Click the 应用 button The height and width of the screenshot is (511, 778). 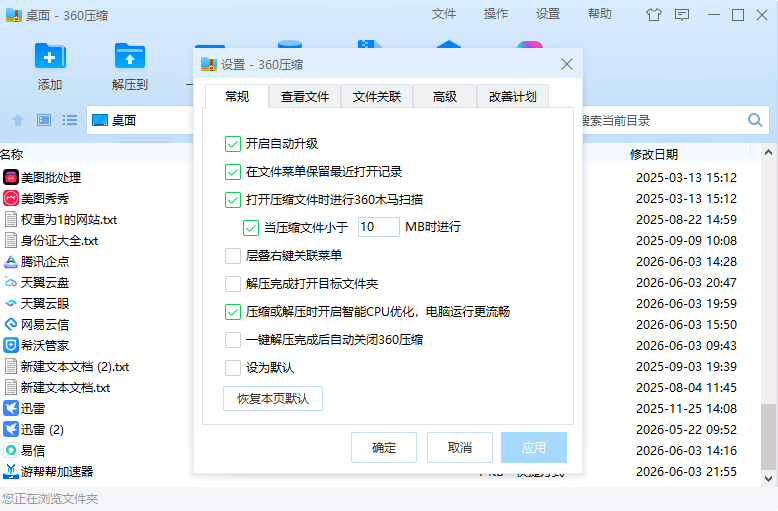[534, 447]
